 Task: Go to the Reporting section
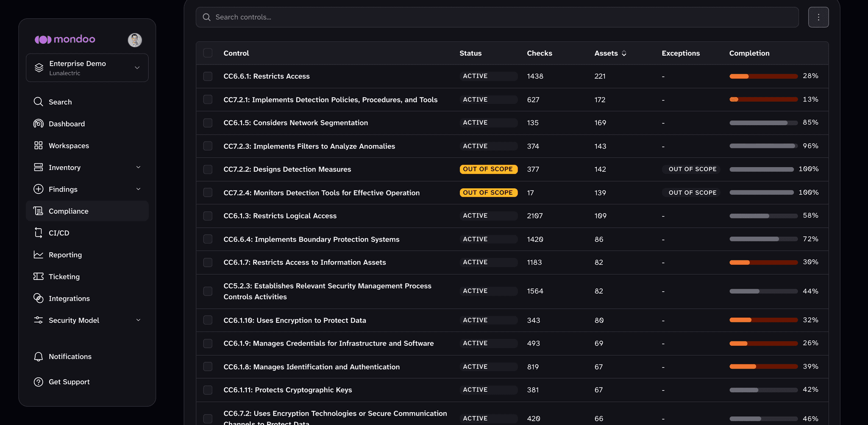87,255
